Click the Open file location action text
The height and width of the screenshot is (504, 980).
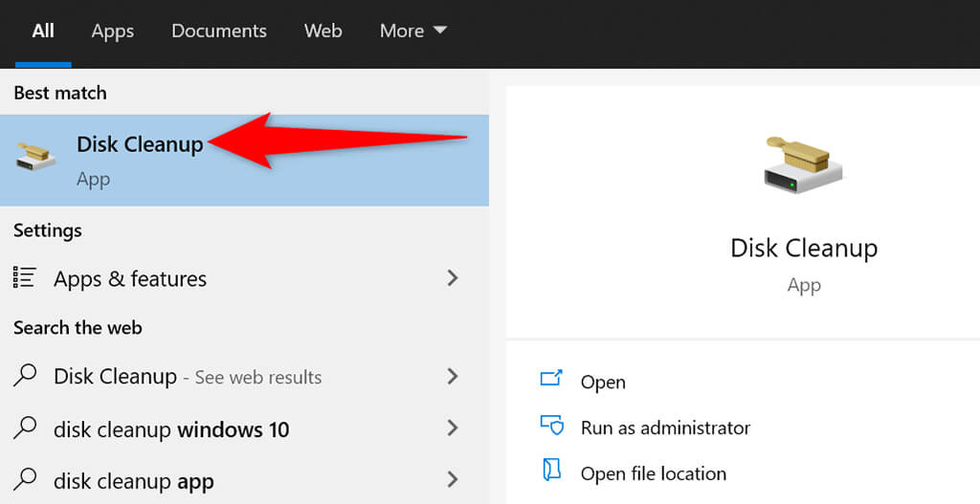(653, 473)
